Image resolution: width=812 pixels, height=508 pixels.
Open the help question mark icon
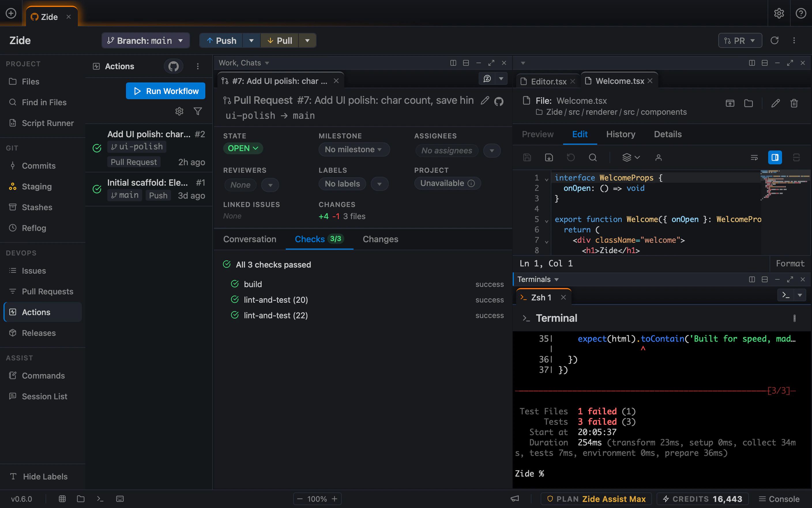click(x=801, y=13)
